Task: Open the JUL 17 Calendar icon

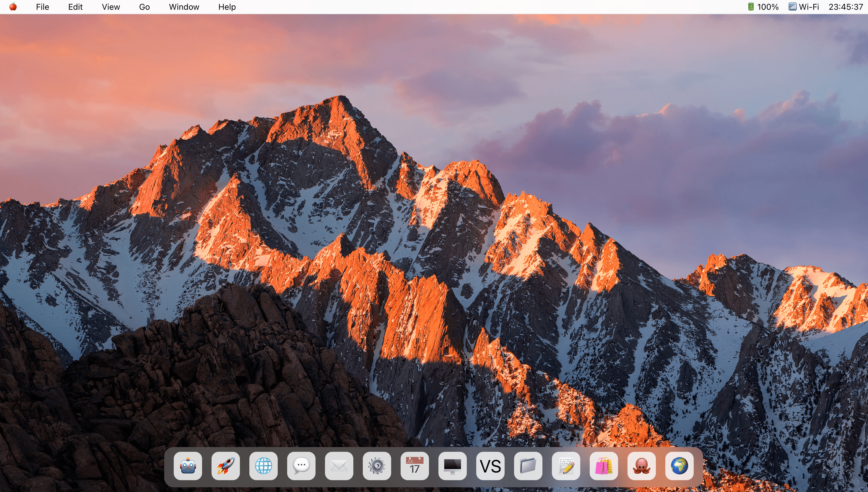Action: click(x=415, y=466)
